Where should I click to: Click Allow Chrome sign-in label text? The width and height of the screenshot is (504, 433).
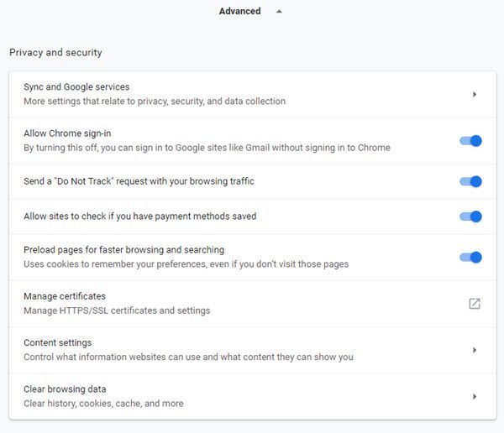[x=67, y=133]
